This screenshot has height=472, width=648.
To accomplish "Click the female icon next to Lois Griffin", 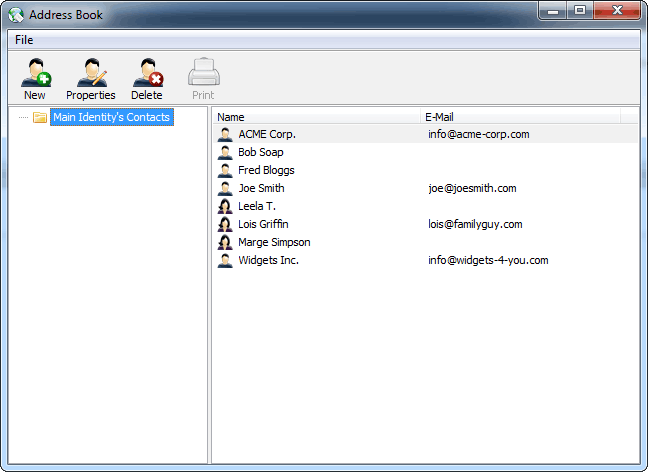I will pyautogui.click(x=225, y=224).
